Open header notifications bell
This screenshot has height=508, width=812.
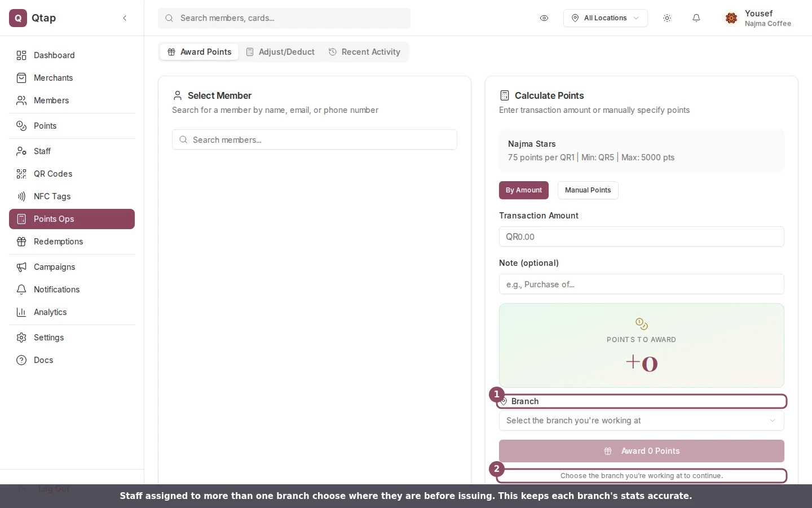click(x=696, y=18)
